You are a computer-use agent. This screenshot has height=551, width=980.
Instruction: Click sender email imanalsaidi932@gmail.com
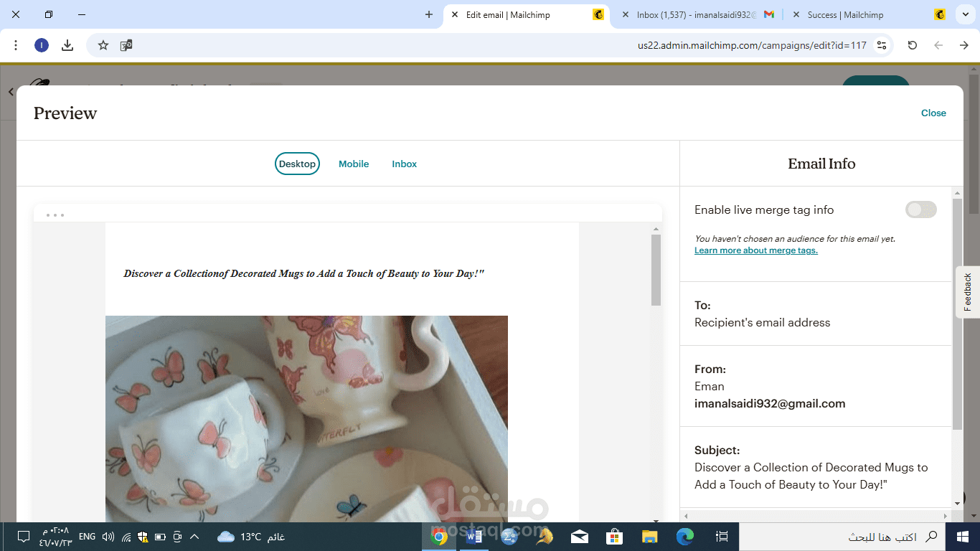click(x=770, y=403)
